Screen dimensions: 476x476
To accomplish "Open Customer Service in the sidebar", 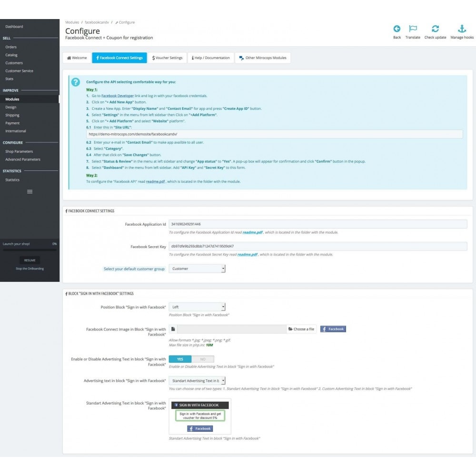I will pos(19,71).
